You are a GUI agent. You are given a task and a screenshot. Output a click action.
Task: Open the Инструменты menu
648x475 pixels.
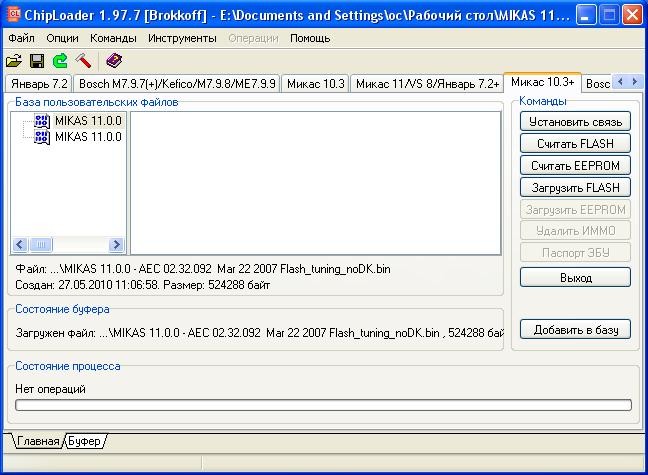pyautogui.click(x=182, y=38)
